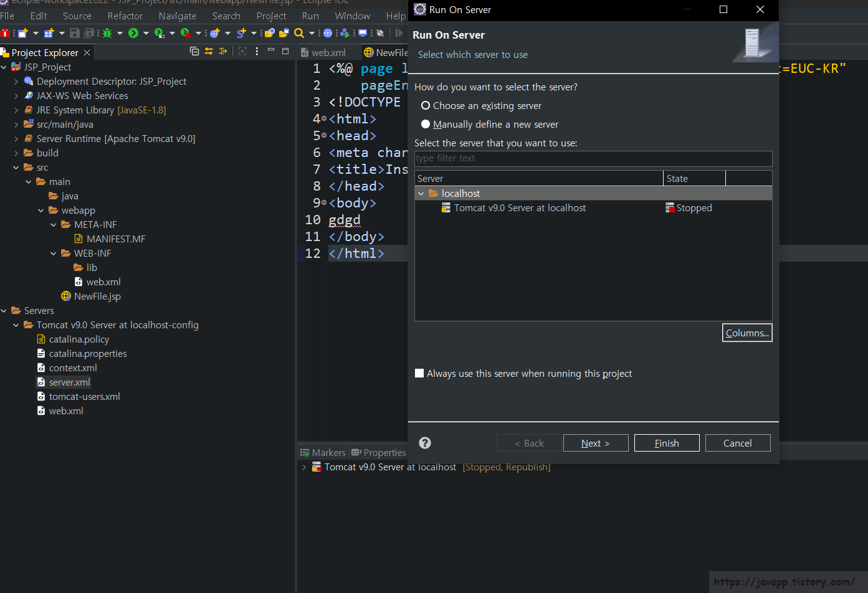
Task: Click the Open Type folder icon
Action: 269,33
